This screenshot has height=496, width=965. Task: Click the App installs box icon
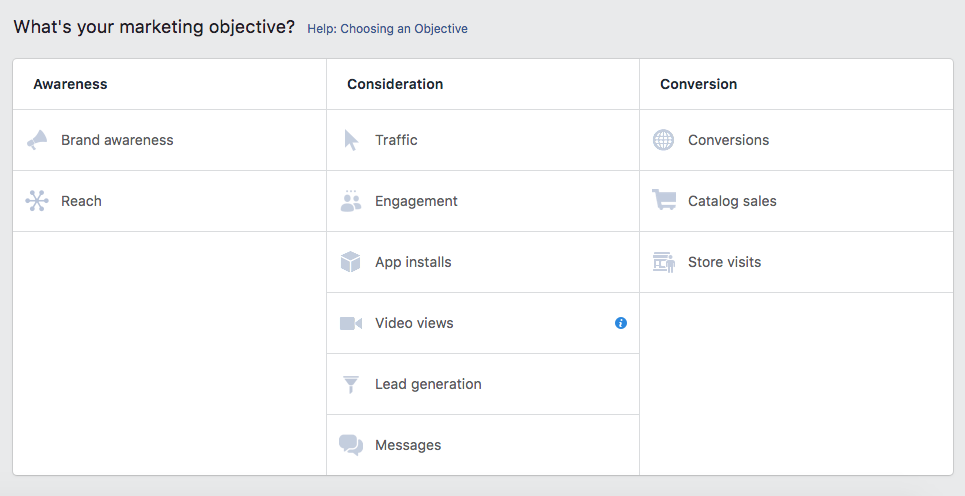click(351, 262)
